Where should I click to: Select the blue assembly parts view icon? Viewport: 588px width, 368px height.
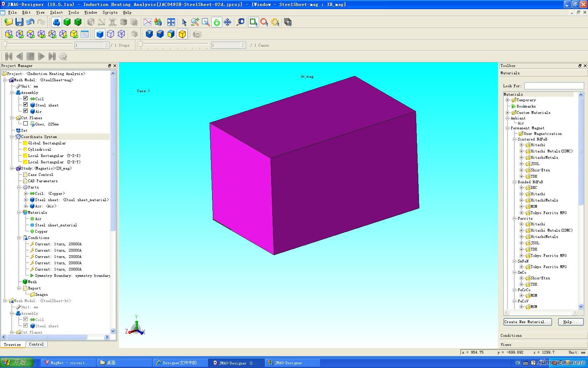coord(56,22)
